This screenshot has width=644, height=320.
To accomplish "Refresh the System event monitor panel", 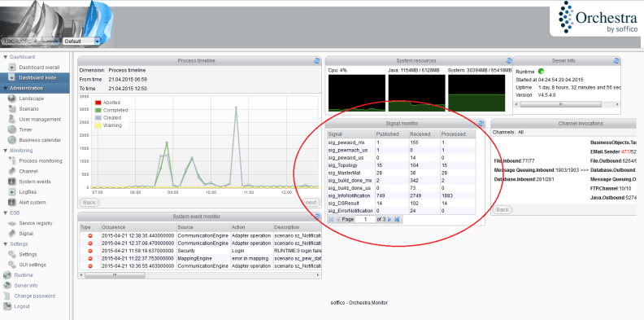I will [316, 217].
